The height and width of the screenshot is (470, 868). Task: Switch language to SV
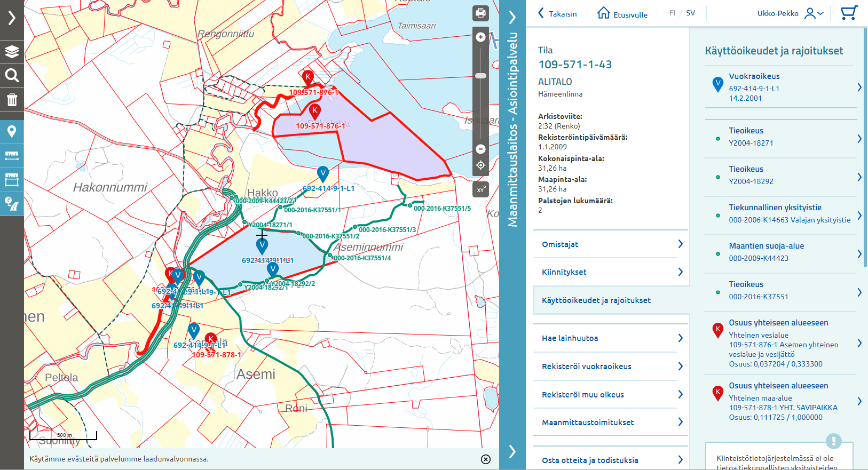tap(690, 13)
